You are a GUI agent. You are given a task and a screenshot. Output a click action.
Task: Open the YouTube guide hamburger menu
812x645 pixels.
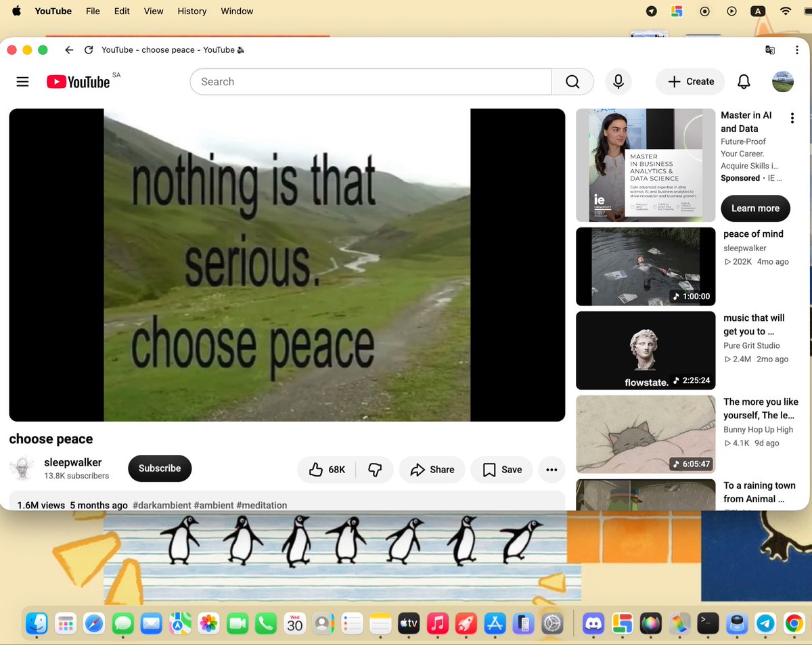[22, 82]
